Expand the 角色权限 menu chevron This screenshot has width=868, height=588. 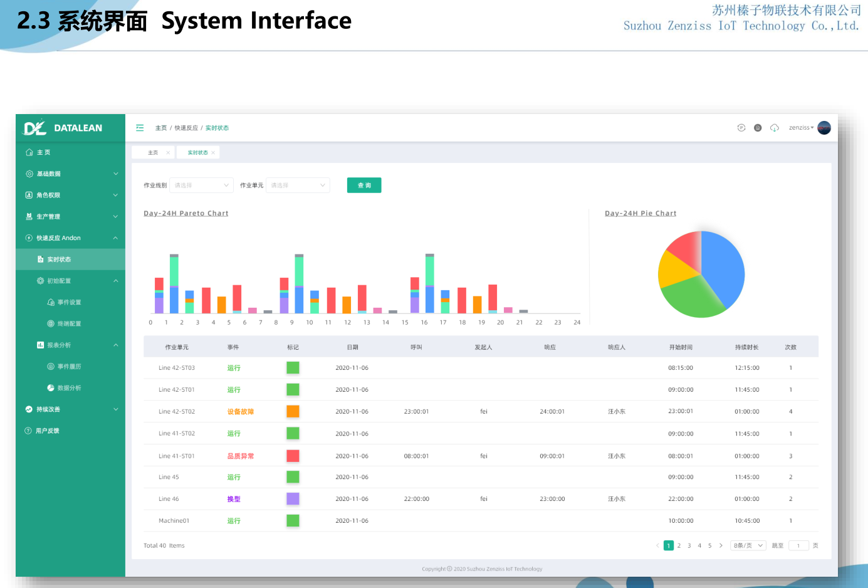pyautogui.click(x=115, y=195)
